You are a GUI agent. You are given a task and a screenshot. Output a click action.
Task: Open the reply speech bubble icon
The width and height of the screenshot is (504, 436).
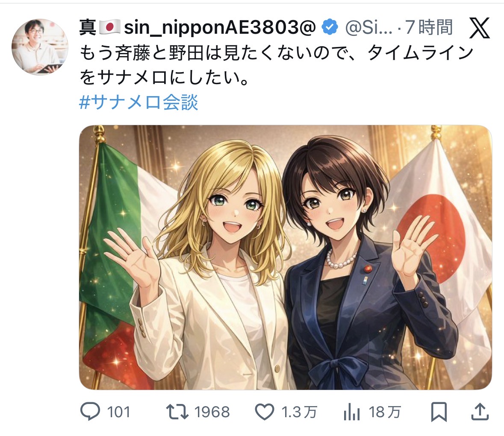[x=90, y=412]
